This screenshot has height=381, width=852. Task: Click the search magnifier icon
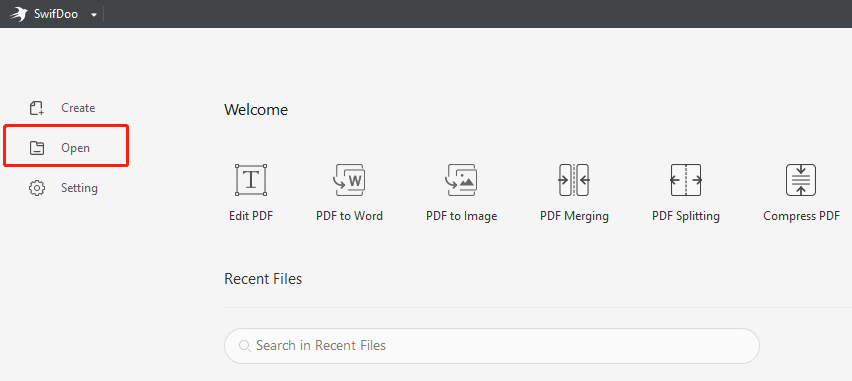pos(245,346)
